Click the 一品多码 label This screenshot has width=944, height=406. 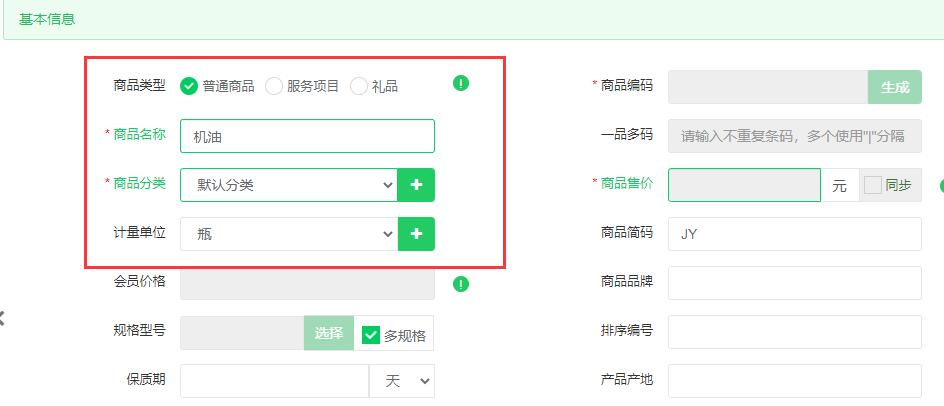click(627, 134)
